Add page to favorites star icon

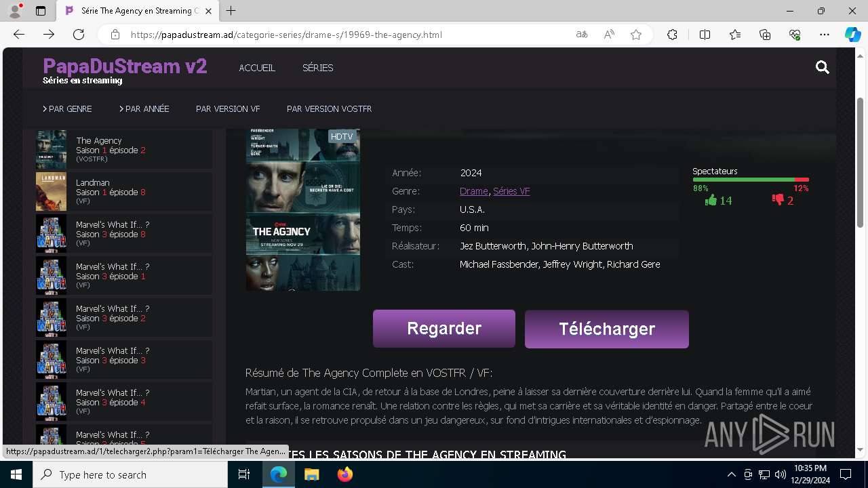636,35
